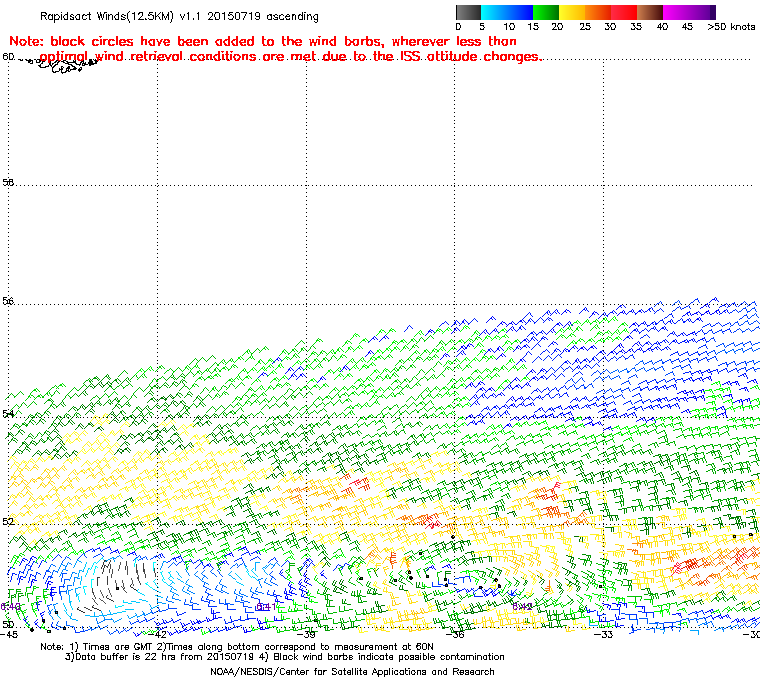This screenshot has height=688, width=760.
Task: Click the '>50 knots' legend label
Action: click(731, 27)
